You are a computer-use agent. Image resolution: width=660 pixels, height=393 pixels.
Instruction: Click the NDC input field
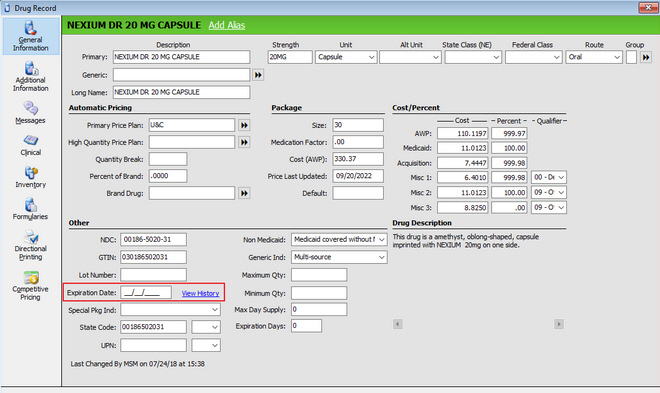[153, 239]
